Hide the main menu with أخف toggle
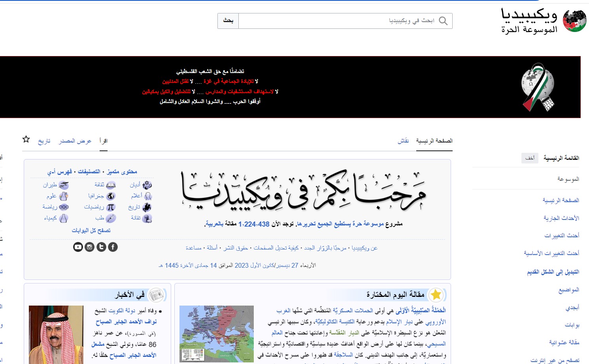 pos(530,158)
